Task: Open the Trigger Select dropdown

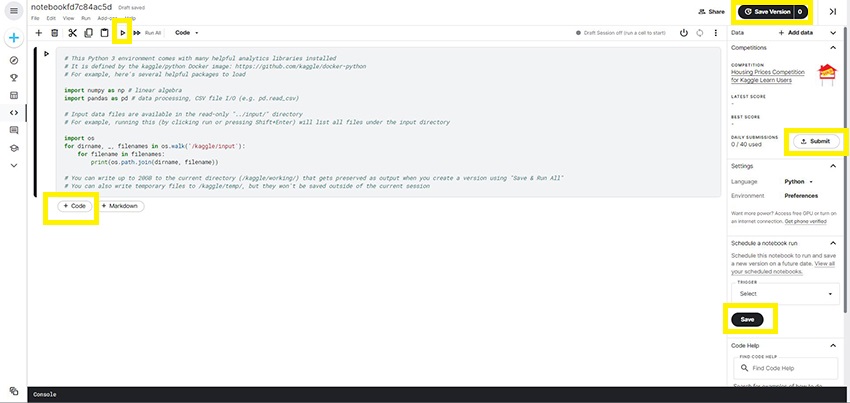Action: click(785, 293)
